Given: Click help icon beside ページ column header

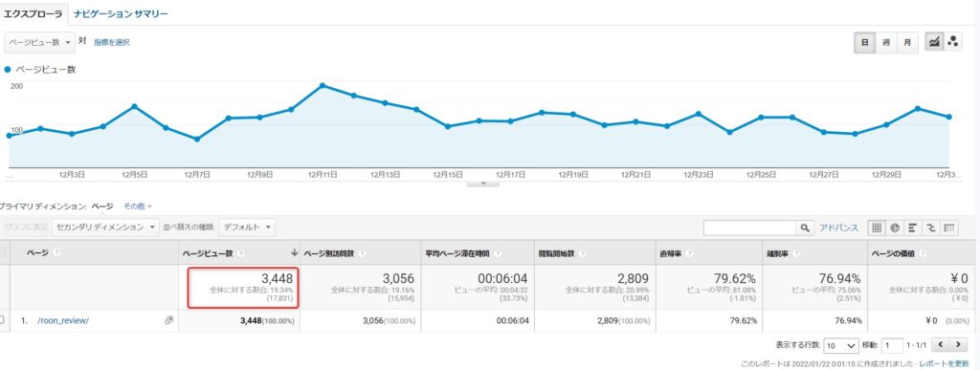Looking at the screenshot, I should (56, 253).
